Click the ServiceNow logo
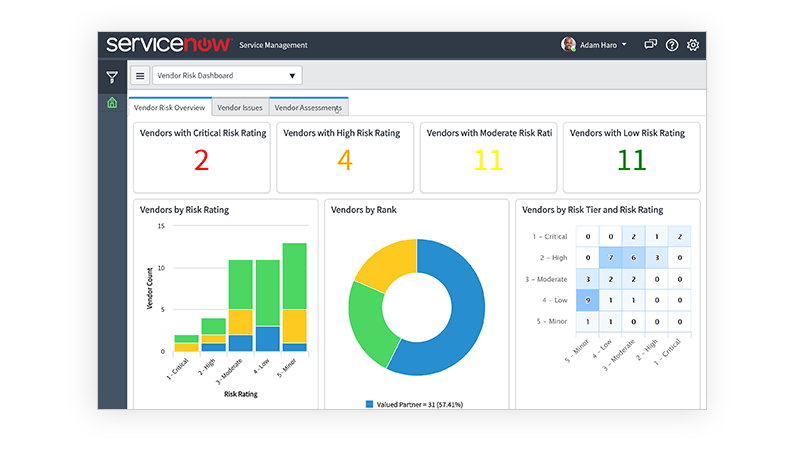Image resolution: width=800 pixels, height=457 pixels. (x=169, y=45)
